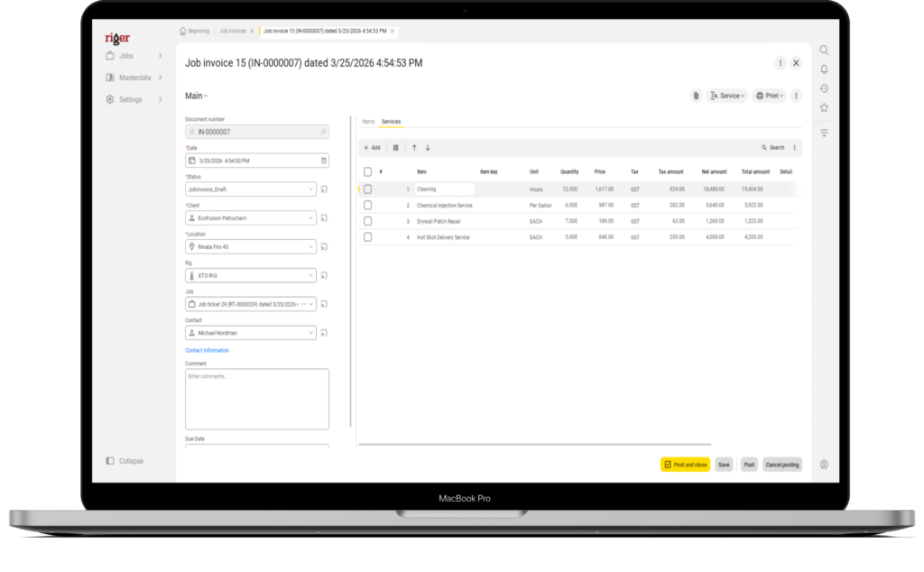Click the open-record icon beside Contact field
Viewport: 924px width, 572px height.
[324, 334]
